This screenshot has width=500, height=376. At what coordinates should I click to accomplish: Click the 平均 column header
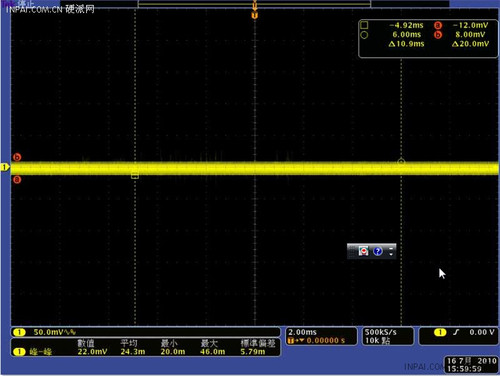click(x=129, y=343)
